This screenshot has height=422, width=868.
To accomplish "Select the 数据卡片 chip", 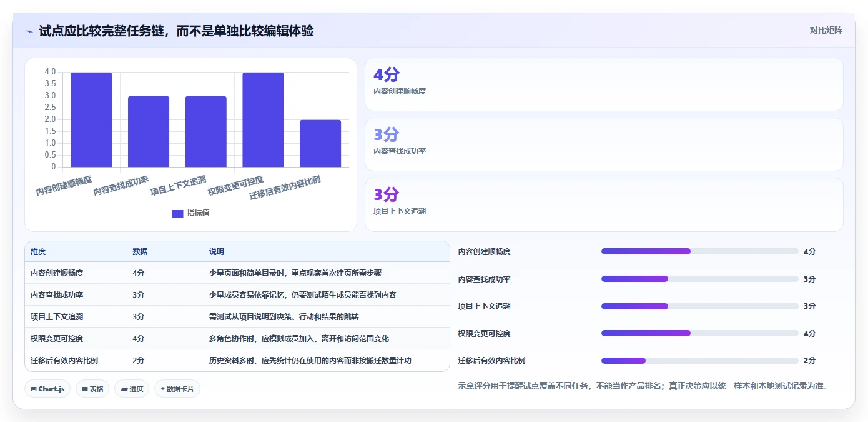I will (x=177, y=389).
